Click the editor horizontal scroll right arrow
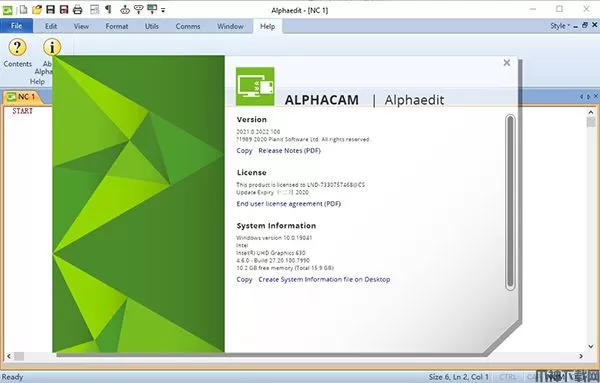Screen dimensions: 600x383 click(581, 356)
